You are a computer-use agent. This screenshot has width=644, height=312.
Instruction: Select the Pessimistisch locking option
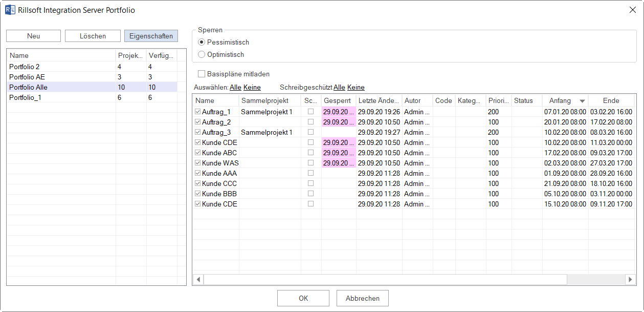(202, 42)
